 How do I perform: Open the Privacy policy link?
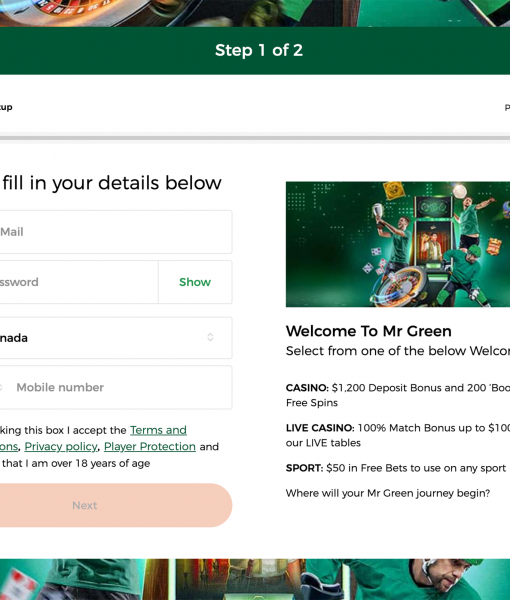(x=61, y=447)
